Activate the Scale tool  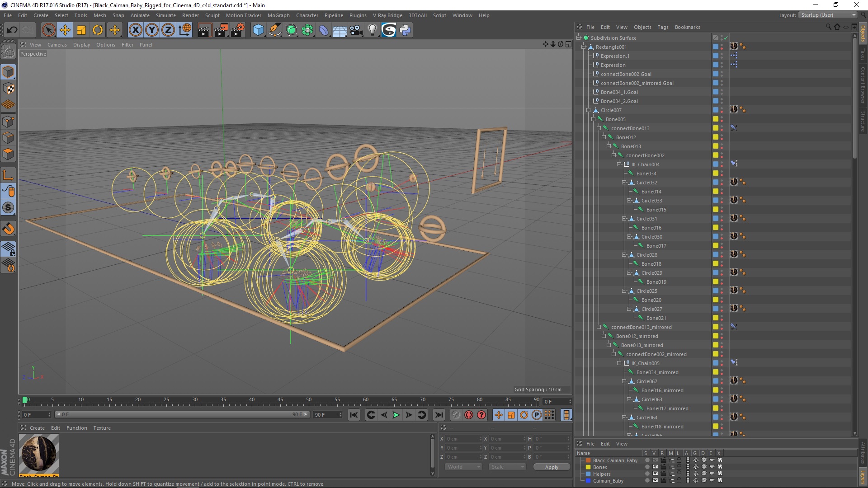coord(81,30)
